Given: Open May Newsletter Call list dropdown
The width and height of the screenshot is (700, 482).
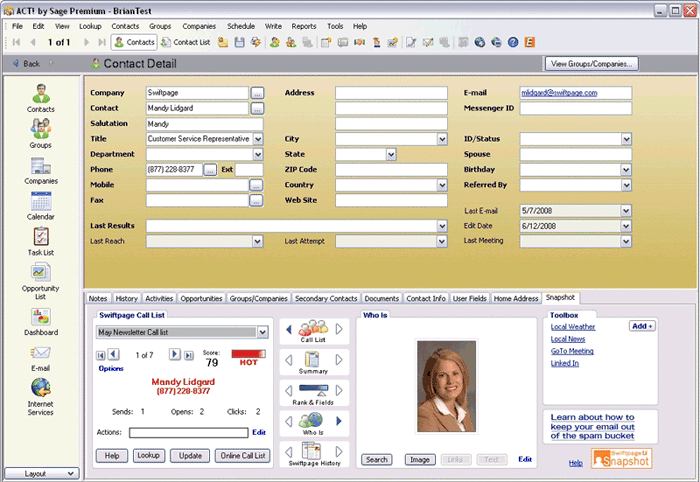Looking at the screenshot, I should click(x=262, y=332).
